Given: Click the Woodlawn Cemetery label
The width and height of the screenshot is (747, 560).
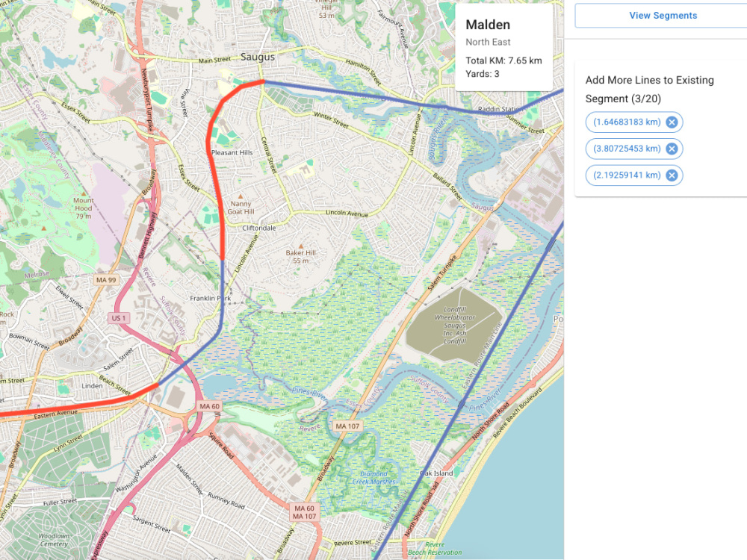Looking at the screenshot, I should [x=55, y=540].
